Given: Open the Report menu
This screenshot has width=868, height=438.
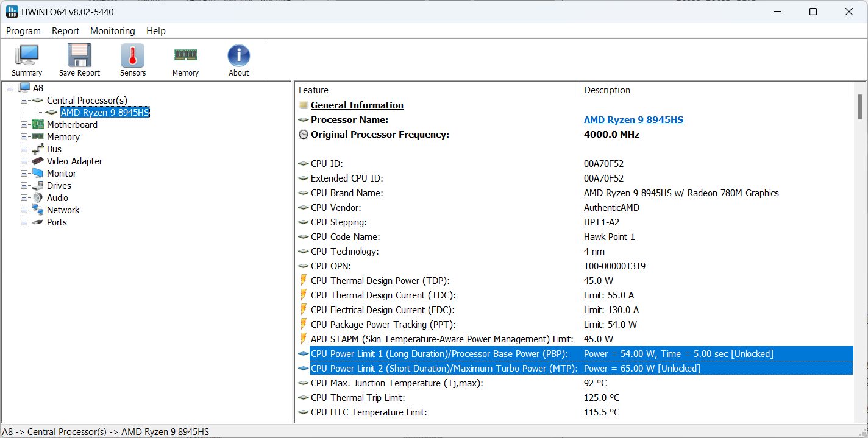Looking at the screenshot, I should [65, 31].
